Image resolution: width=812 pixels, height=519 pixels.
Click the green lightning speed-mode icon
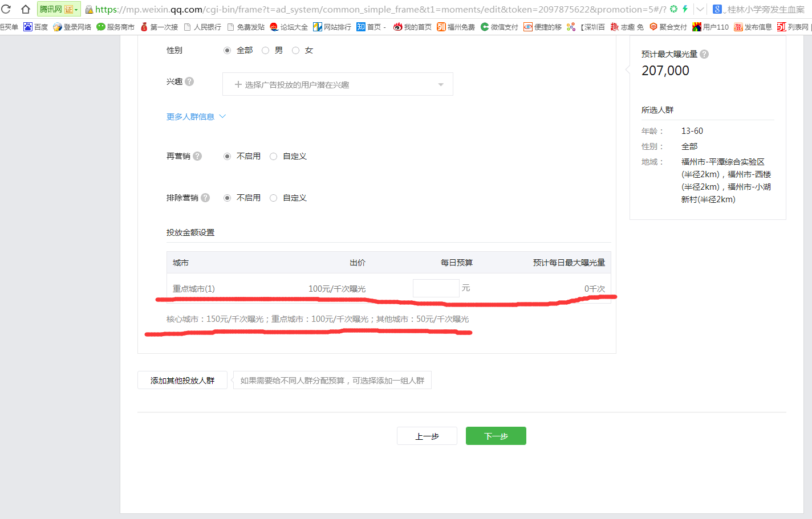(x=685, y=9)
